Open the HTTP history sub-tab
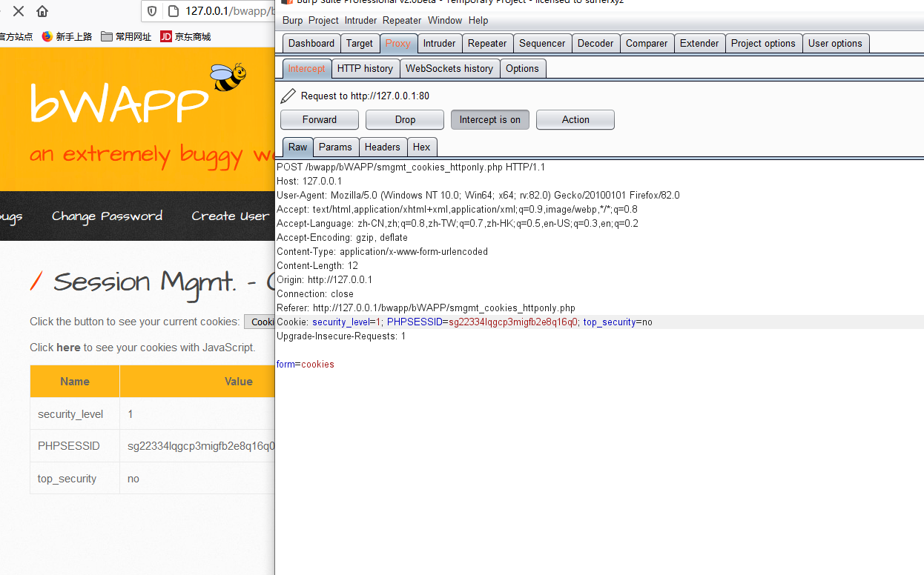The height and width of the screenshot is (575, 924). (366, 68)
